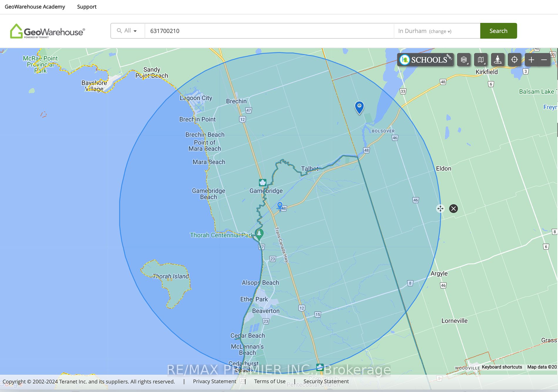
Task: Zoom out using the minus button
Action: (x=544, y=60)
